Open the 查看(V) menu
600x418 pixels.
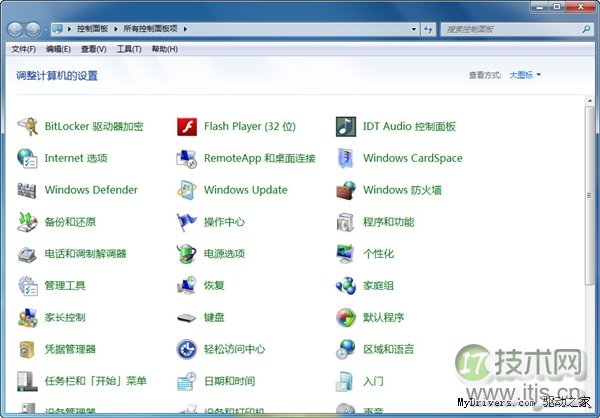tap(94, 49)
